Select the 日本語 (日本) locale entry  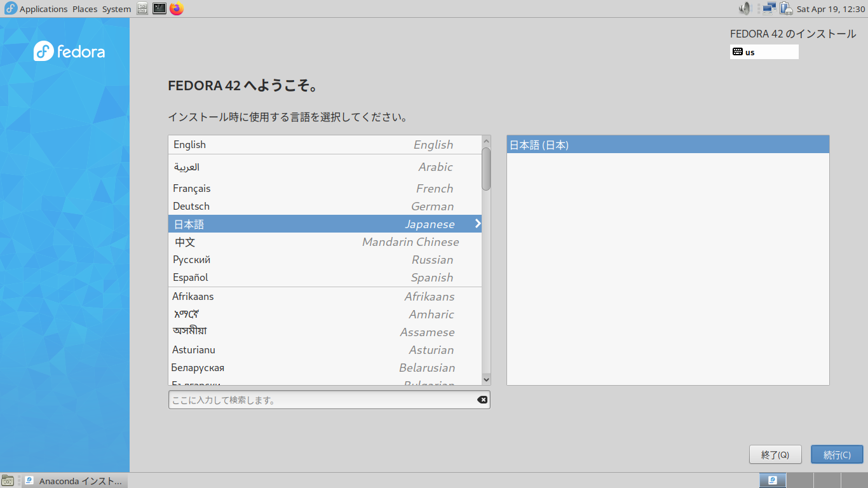(x=668, y=145)
